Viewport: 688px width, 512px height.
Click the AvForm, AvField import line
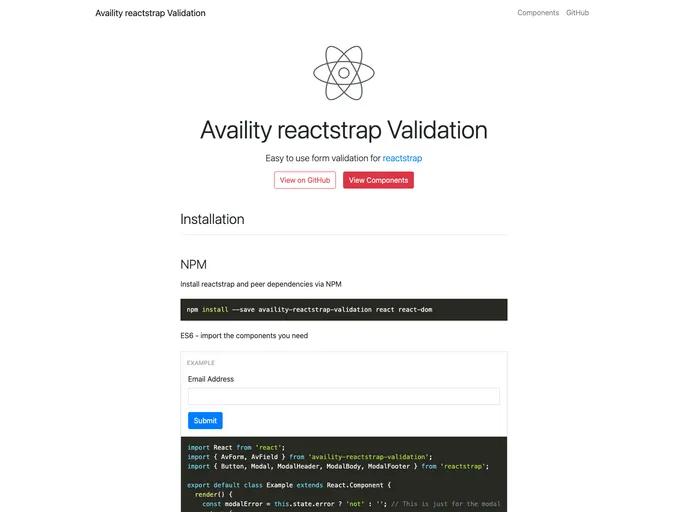tap(310, 457)
